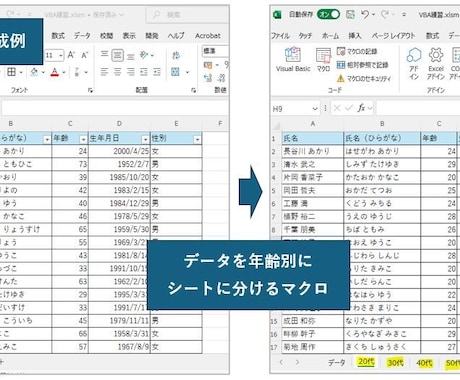The image size is (460, 380).
Task: Align text left in left ribbon
Action: tap(104, 71)
